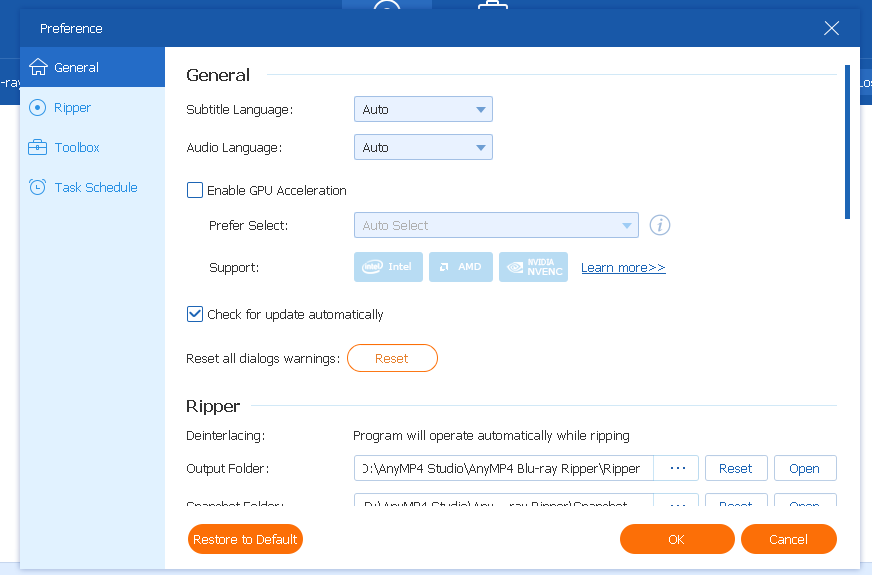Click the info icon next to Prefer Select

pos(660,225)
